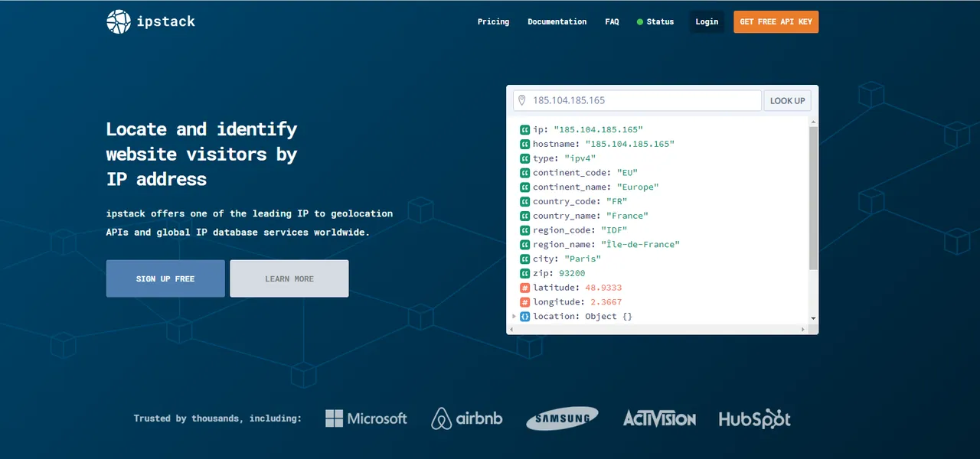Click the number icon beside longitude
The image size is (980, 459).
pyautogui.click(x=524, y=302)
